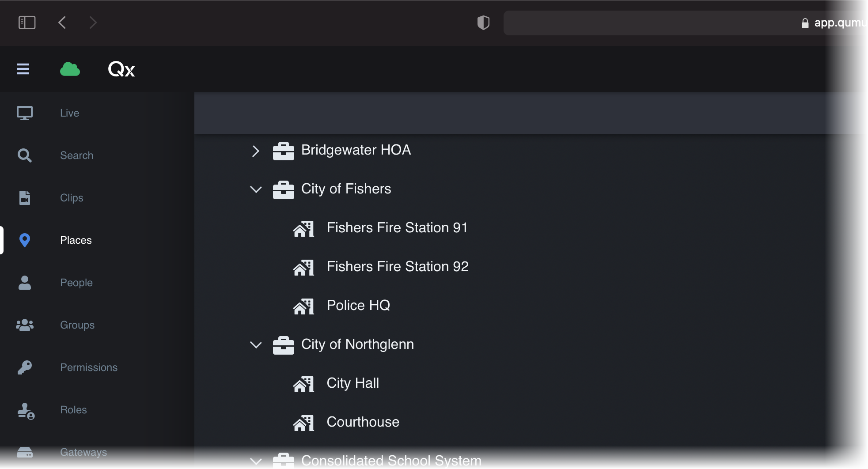868x469 pixels.
Task: Click the Groups multi-user icon
Action: pyautogui.click(x=24, y=325)
